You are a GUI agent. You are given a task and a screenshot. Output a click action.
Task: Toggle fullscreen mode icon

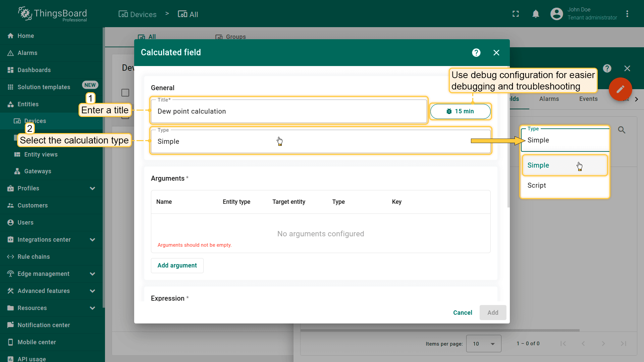[516, 14]
